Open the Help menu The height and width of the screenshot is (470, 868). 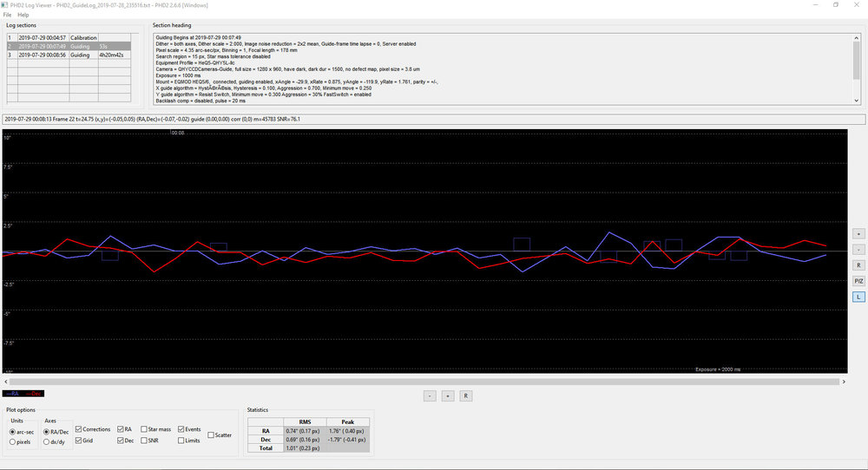point(23,15)
